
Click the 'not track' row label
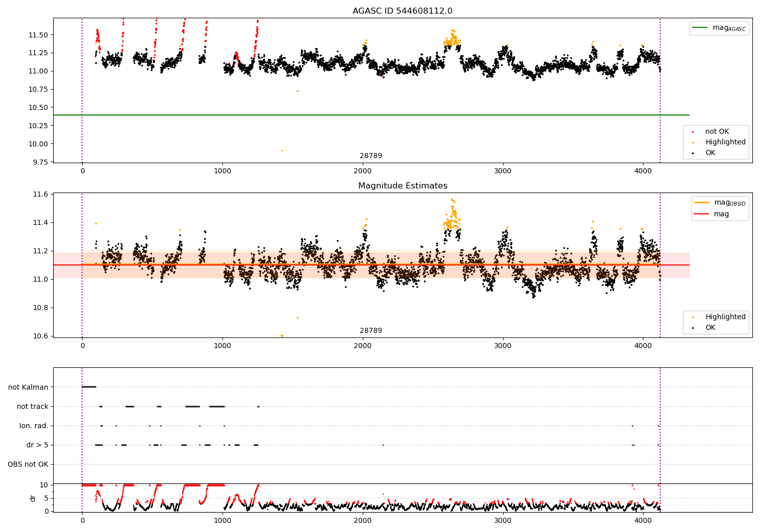32,406
